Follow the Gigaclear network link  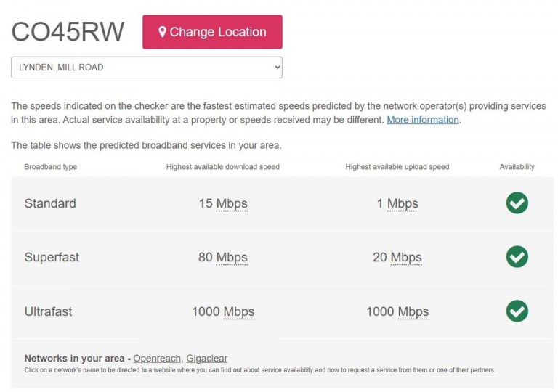(x=207, y=358)
